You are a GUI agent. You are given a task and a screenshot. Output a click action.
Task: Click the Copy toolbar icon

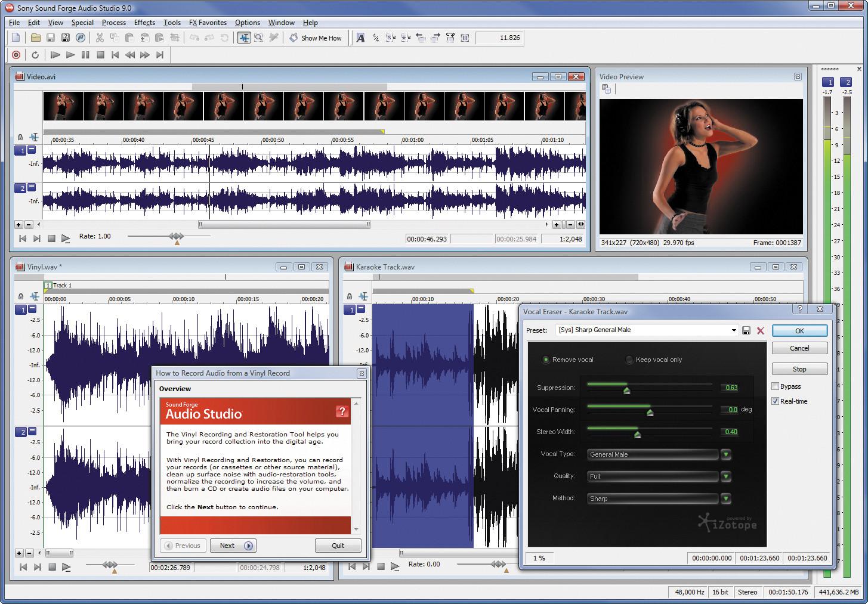tap(115, 38)
